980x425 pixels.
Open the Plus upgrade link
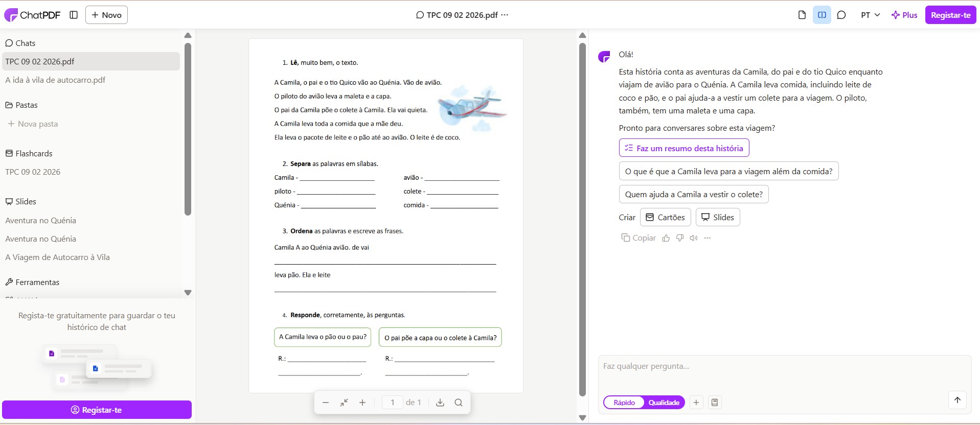click(x=904, y=15)
